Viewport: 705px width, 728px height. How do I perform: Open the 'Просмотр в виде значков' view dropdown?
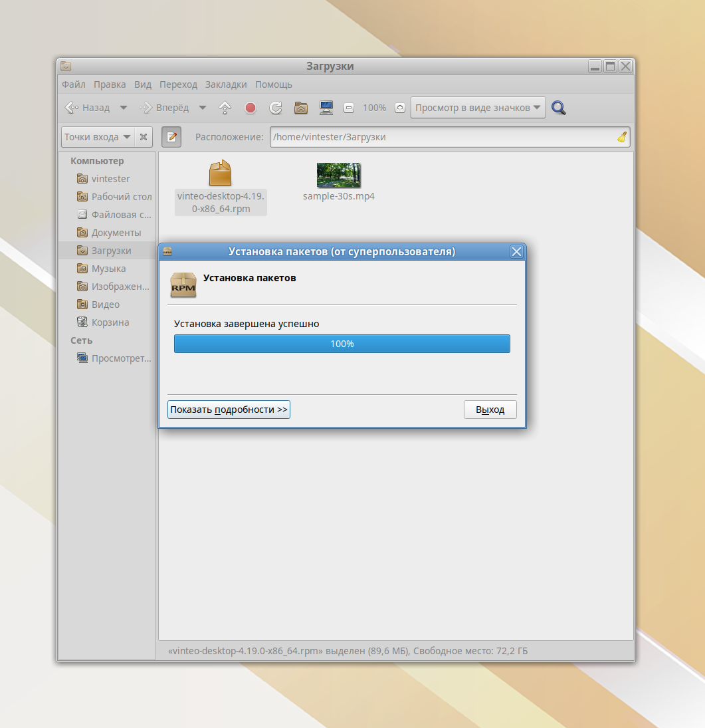478,108
